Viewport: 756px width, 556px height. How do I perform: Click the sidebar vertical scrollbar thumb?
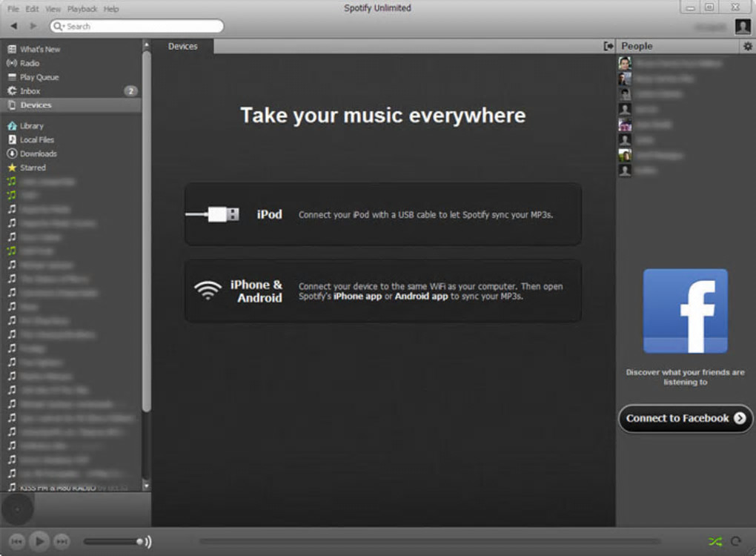click(147, 231)
